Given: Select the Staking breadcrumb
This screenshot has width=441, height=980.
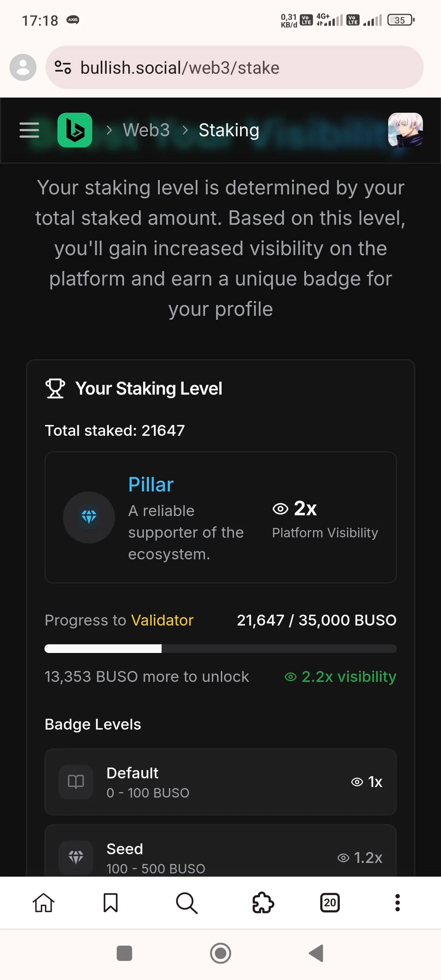Looking at the screenshot, I should pos(229,130).
